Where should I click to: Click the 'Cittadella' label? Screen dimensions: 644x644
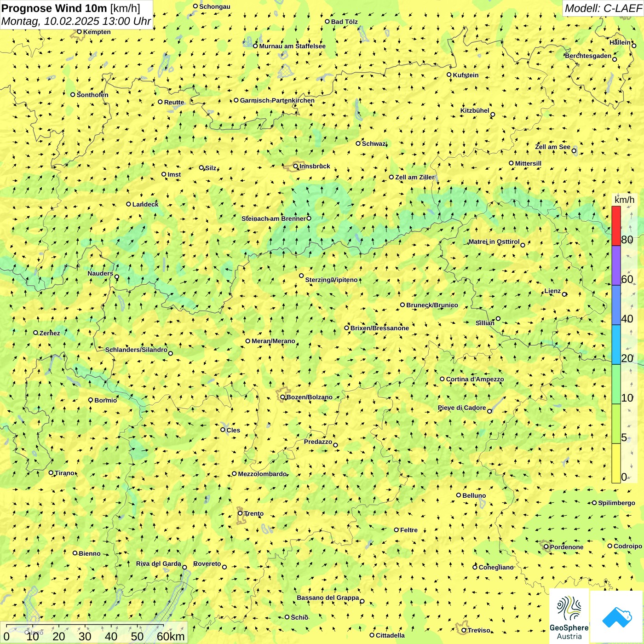click(x=390, y=635)
